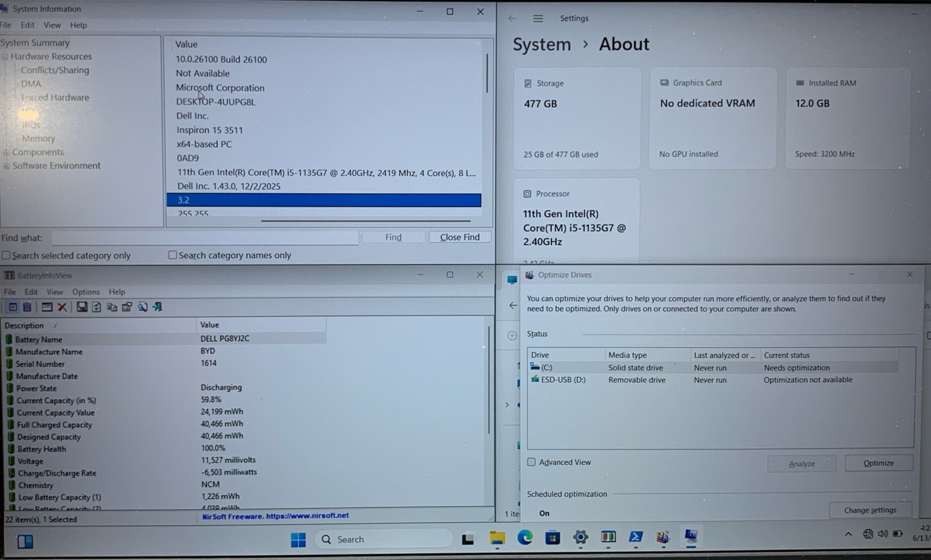Click Change settings in Optimize Drives
The image size is (931, 560).
pyautogui.click(x=870, y=510)
